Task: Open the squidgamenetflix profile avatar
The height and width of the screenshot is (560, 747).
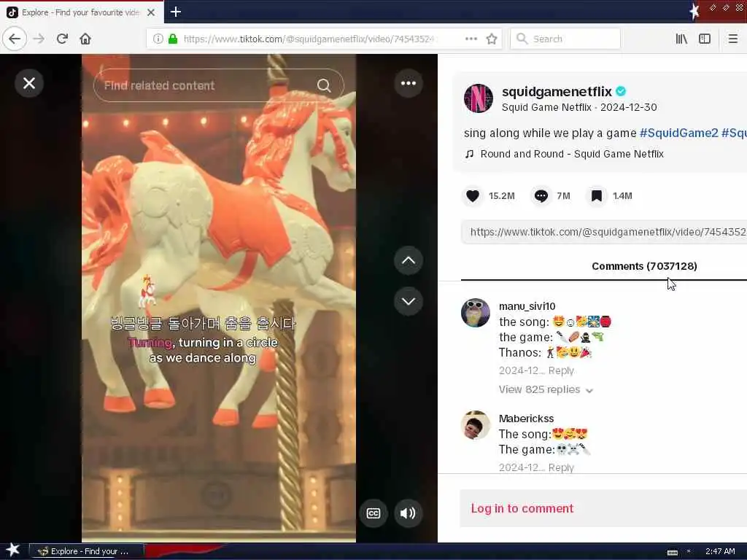Action: coord(479,98)
